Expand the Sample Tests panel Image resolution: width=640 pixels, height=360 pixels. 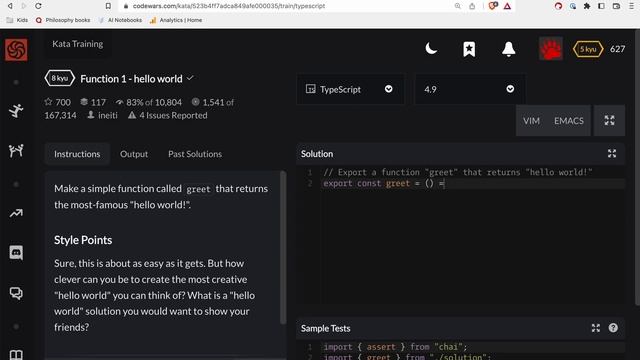click(x=596, y=328)
